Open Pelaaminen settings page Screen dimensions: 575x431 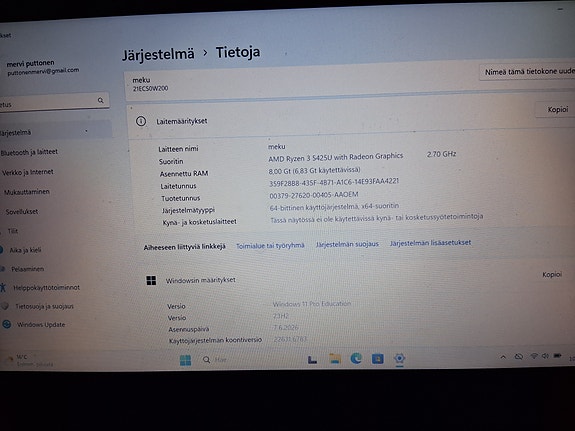27,269
